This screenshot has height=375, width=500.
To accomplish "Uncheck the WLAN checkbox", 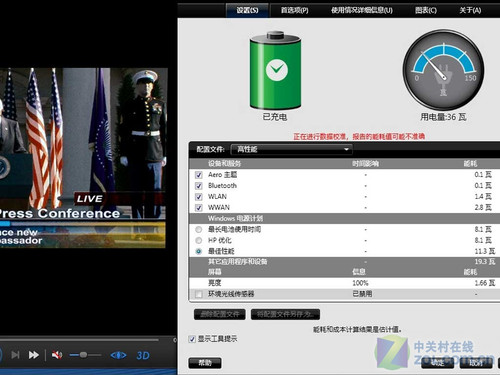I will (199, 197).
